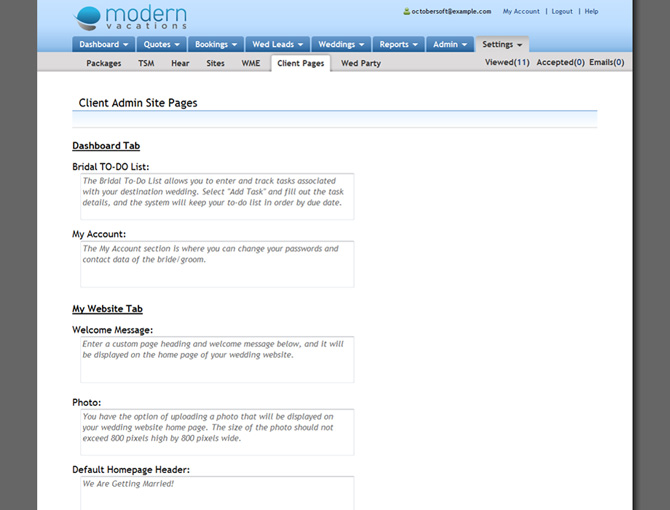The width and height of the screenshot is (670, 510).
Task: Click the Default Homepage Header text field
Action: pos(216,492)
